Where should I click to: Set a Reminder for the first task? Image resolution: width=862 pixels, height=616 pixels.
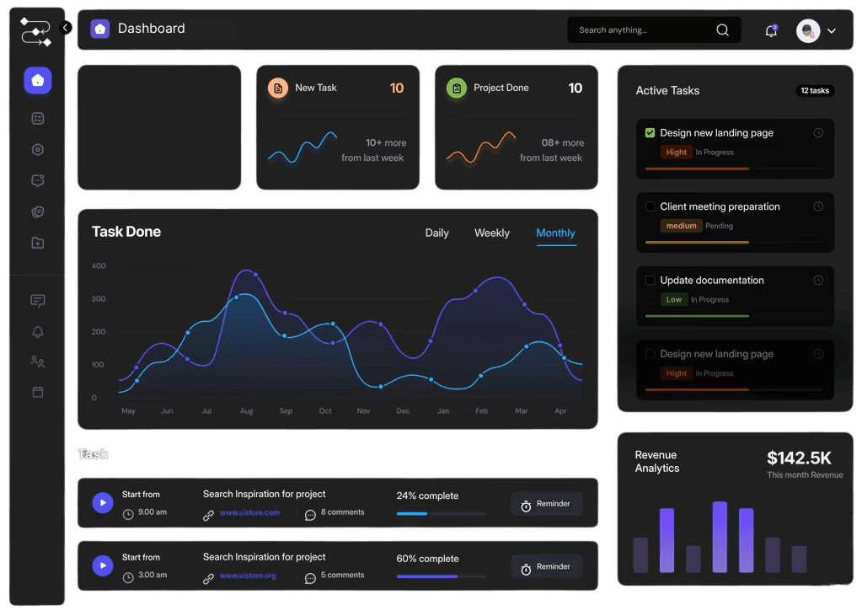pos(546,503)
